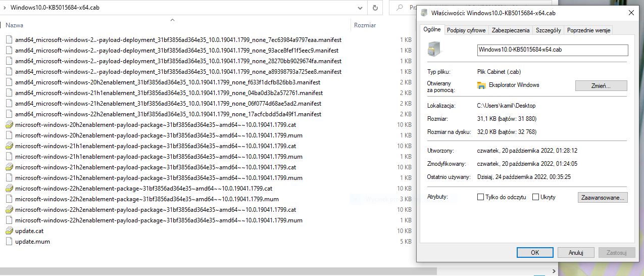Image resolution: width=644 pixels, height=276 pixels.
Task: Click the Zastosuj button
Action: (616, 252)
